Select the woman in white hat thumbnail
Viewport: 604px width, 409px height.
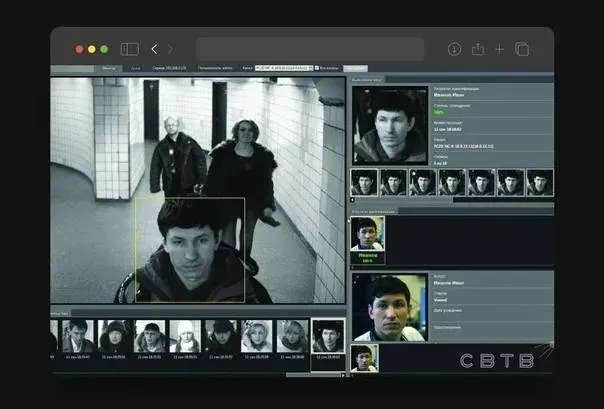coord(184,337)
